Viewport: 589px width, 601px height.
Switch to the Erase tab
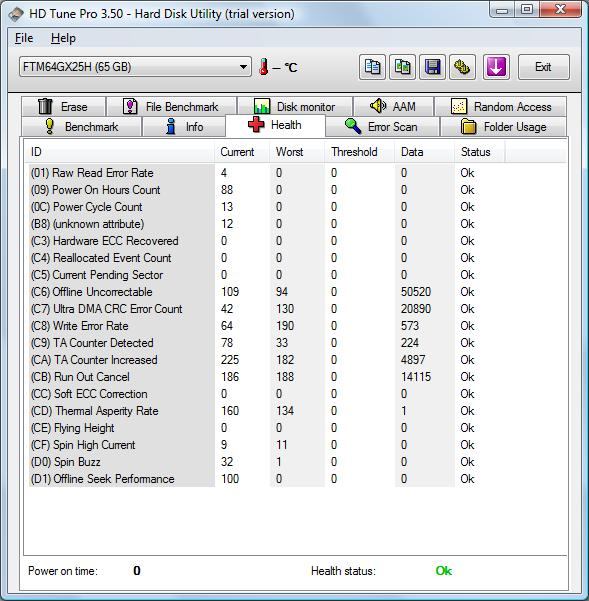tap(63, 107)
